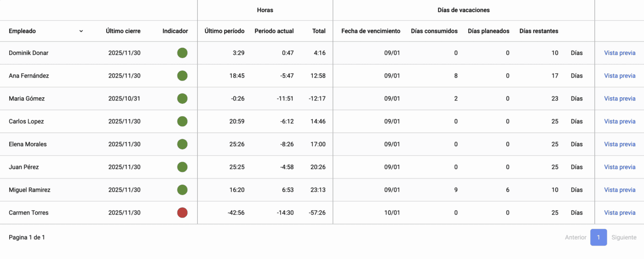The height and width of the screenshot is (259, 644).
Task: Sort by the Último cierre column header
Action: [x=123, y=31]
